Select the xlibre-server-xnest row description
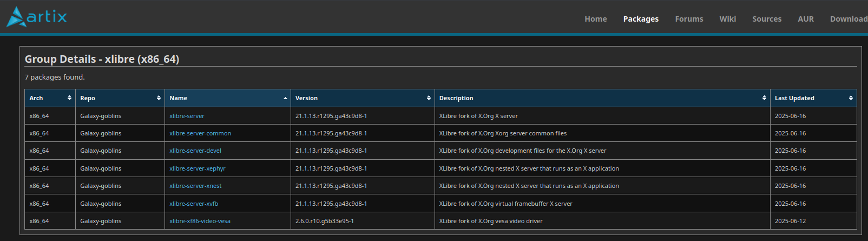 coord(602,186)
